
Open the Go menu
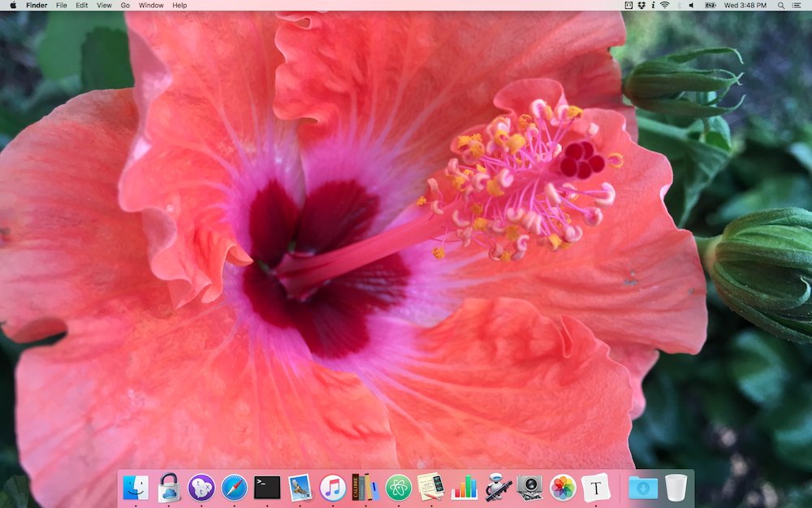[125, 5]
